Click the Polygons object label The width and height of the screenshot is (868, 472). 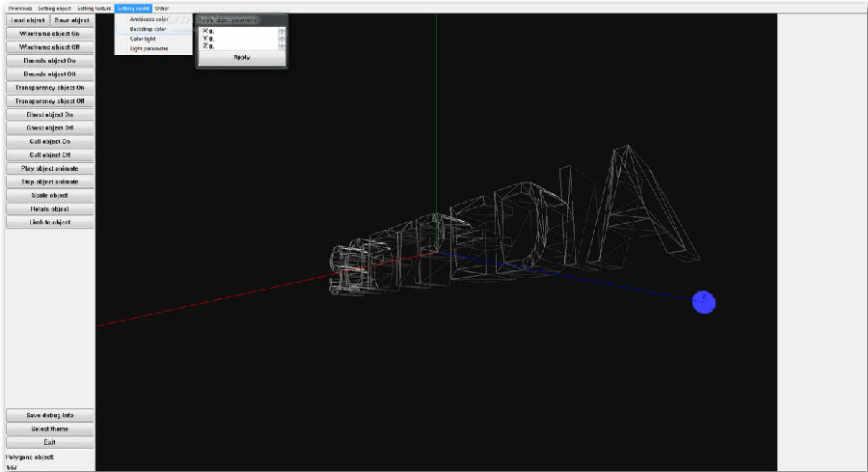30,458
